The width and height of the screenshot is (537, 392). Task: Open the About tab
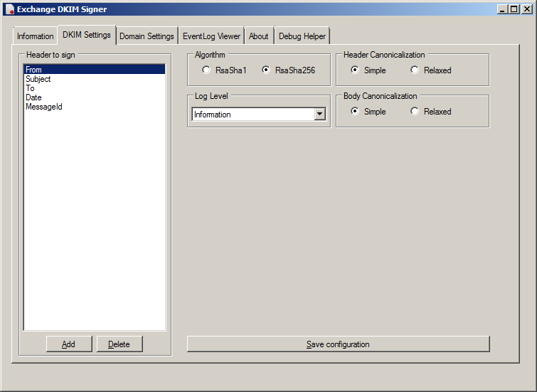coord(259,36)
